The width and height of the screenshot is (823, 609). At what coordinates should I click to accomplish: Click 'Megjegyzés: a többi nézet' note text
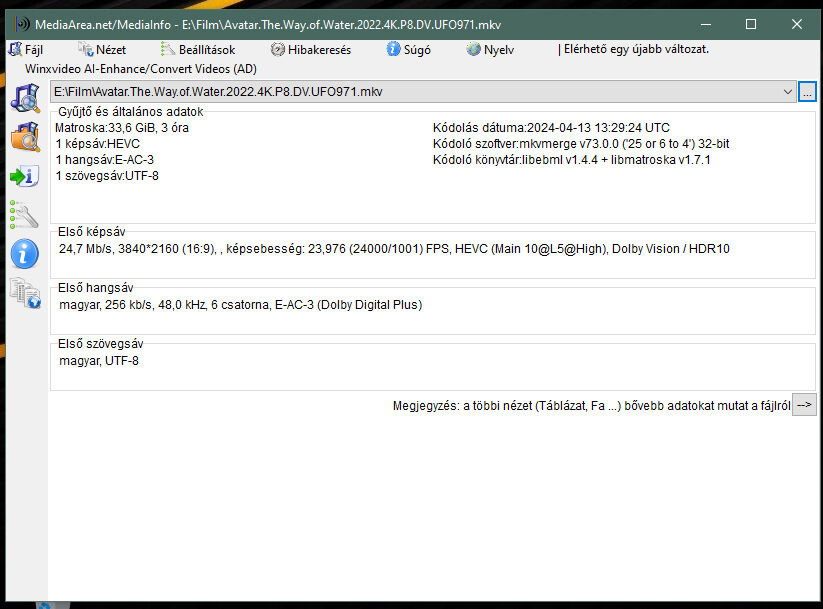(x=592, y=406)
